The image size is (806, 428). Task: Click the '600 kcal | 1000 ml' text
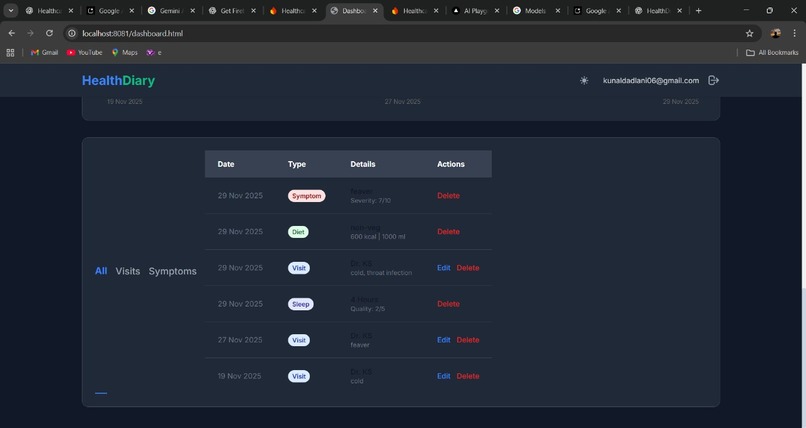tap(378, 237)
